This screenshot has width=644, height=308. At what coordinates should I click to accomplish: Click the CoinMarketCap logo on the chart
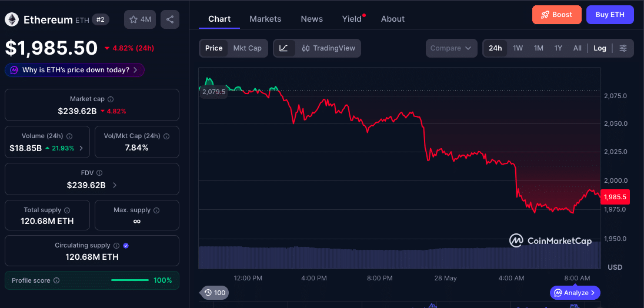point(550,240)
